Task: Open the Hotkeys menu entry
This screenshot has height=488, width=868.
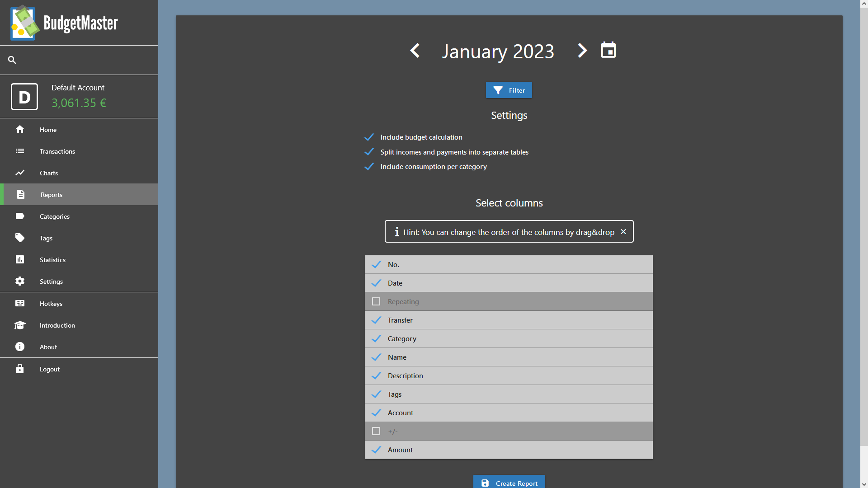Action: (79, 303)
